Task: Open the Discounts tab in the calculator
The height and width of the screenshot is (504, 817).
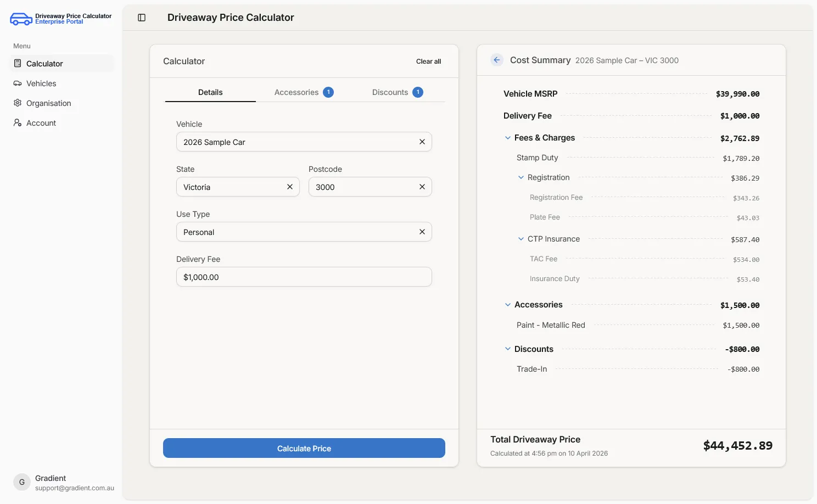Action: (390, 92)
